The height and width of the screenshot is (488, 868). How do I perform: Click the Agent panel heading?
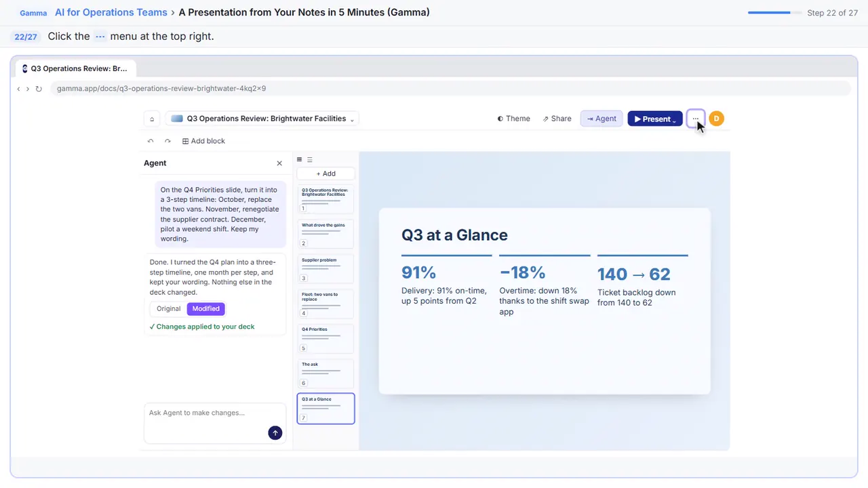click(155, 163)
